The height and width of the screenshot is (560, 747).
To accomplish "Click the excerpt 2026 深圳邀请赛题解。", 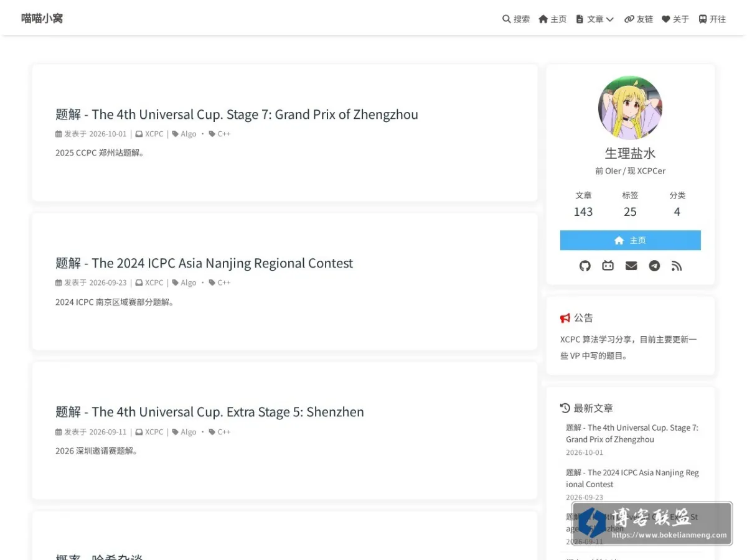I will (96, 451).
